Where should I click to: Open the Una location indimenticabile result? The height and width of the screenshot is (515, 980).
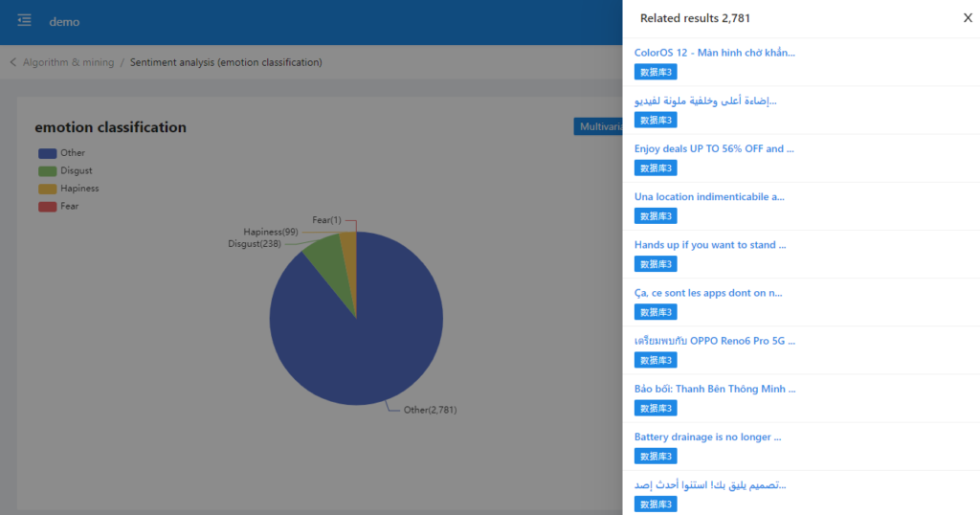[x=709, y=196]
